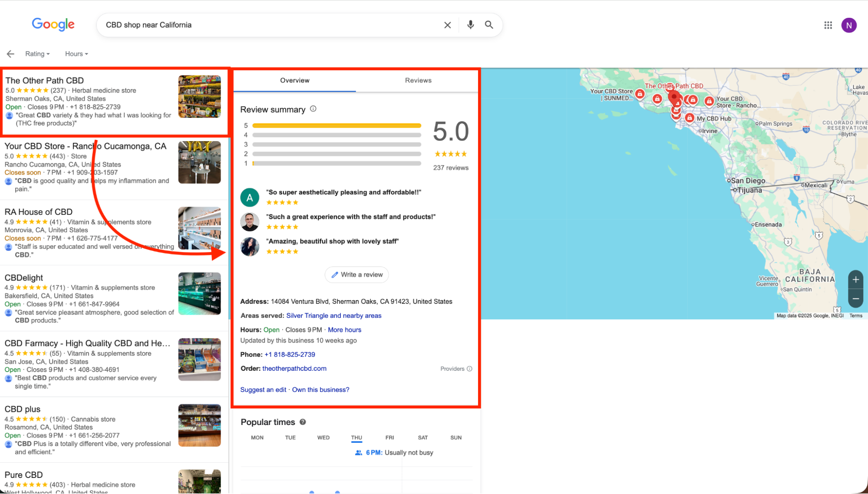
Task: Start voice search with the microphone icon
Action: tap(470, 25)
